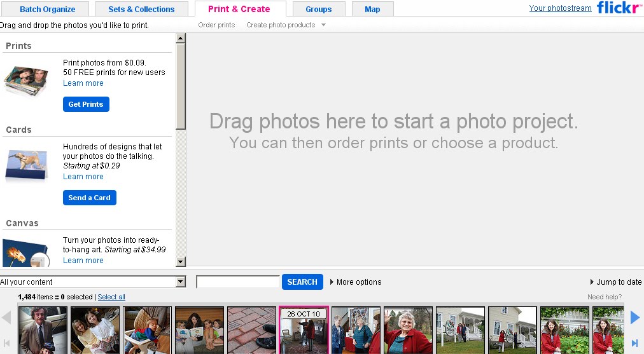
Task: Click the Cards section heading
Action: pyautogui.click(x=18, y=130)
